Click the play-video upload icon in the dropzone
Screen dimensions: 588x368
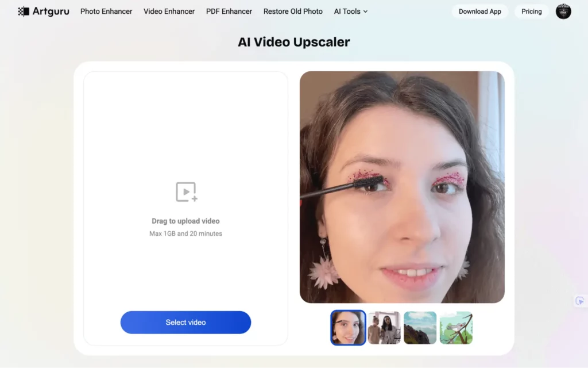(x=185, y=191)
